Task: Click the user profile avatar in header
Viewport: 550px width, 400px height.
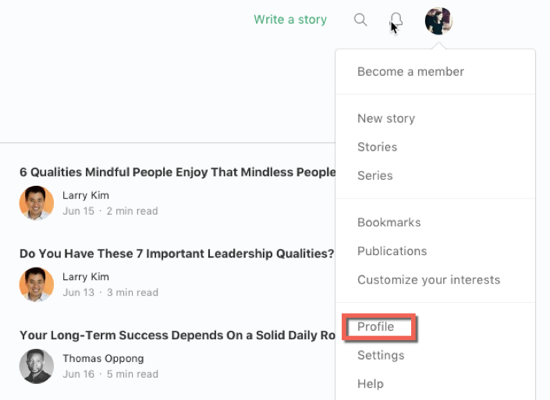Action: [x=438, y=21]
